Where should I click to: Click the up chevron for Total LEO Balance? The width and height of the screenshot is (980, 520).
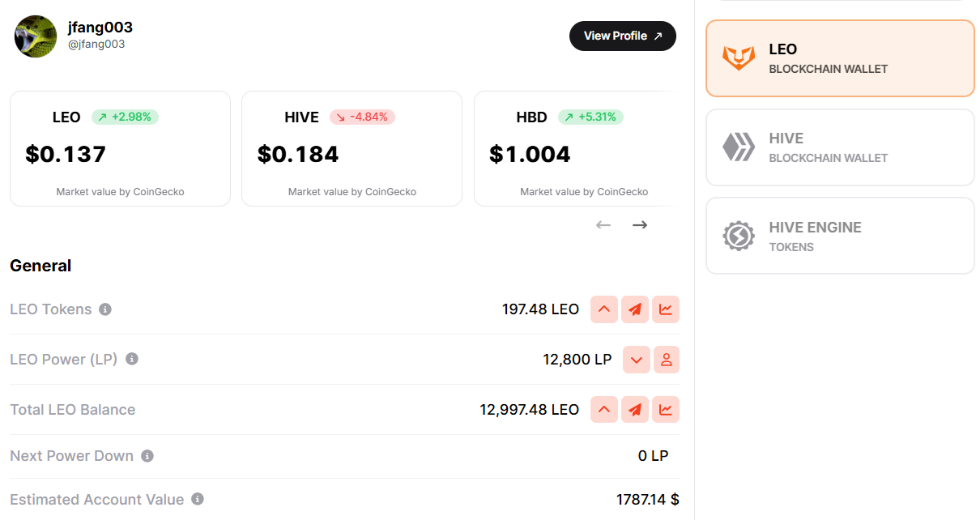pos(604,410)
